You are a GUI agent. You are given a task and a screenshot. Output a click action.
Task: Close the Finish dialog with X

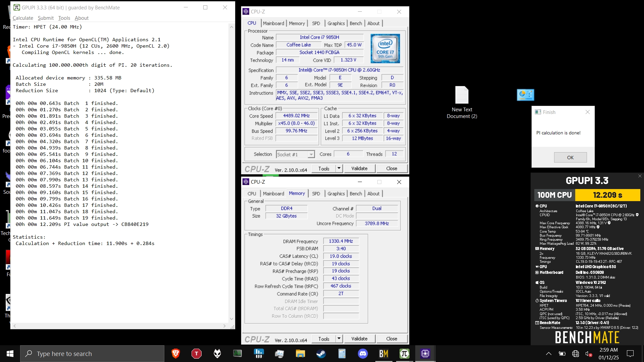(x=587, y=112)
